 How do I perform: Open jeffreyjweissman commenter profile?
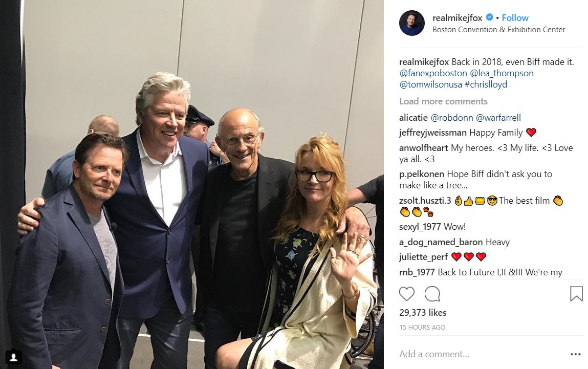[x=433, y=133]
